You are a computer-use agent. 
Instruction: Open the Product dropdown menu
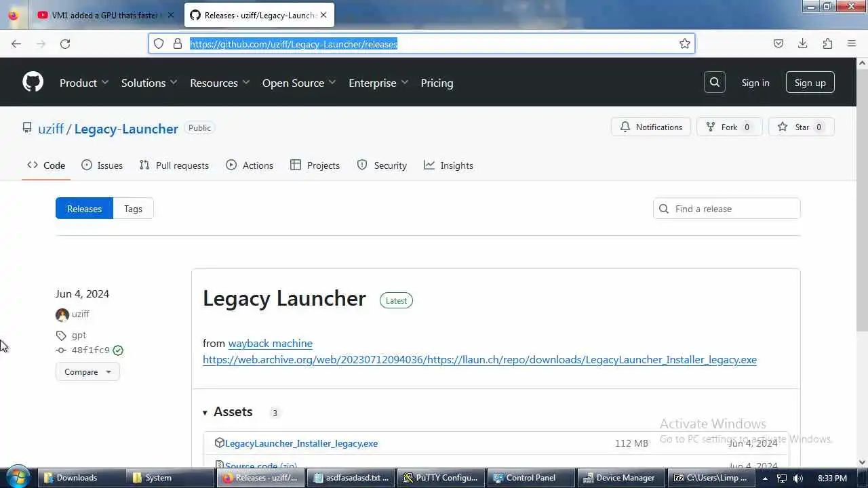tap(84, 83)
